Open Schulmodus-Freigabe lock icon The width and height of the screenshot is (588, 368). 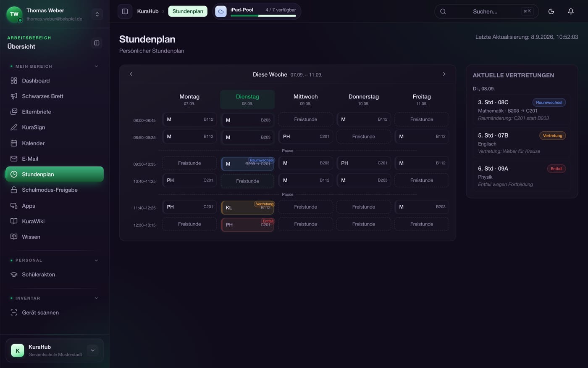tap(14, 190)
